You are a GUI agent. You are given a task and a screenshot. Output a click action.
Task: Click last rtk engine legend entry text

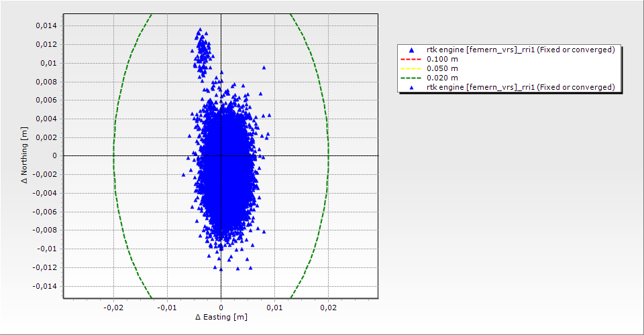521,87
